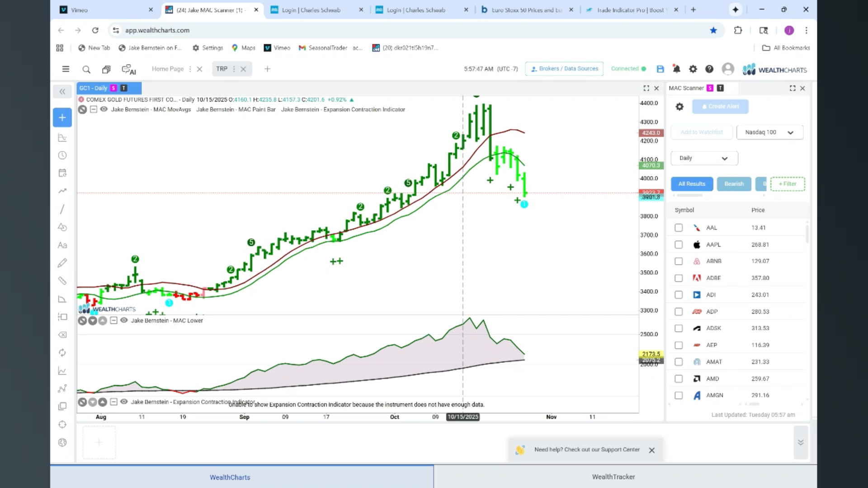Check the AAPL symbol checkbox
Screen dimensions: 868x488
click(679, 244)
